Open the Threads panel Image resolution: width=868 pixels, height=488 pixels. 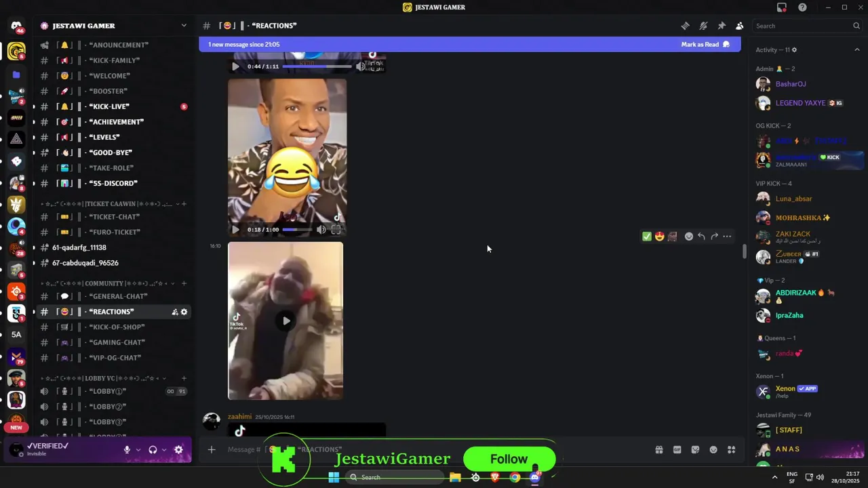(x=685, y=26)
